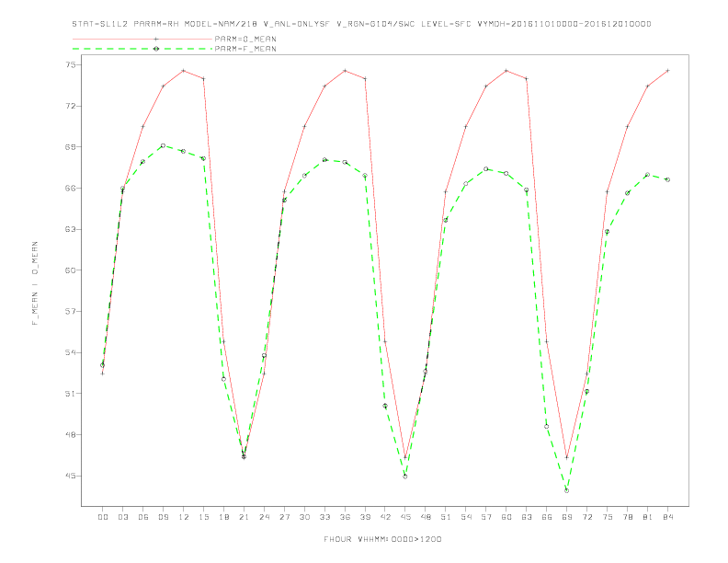The image size is (728, 563).
Task: Click the circle marker on the green dashed legend line
Action: coord(156,49)
